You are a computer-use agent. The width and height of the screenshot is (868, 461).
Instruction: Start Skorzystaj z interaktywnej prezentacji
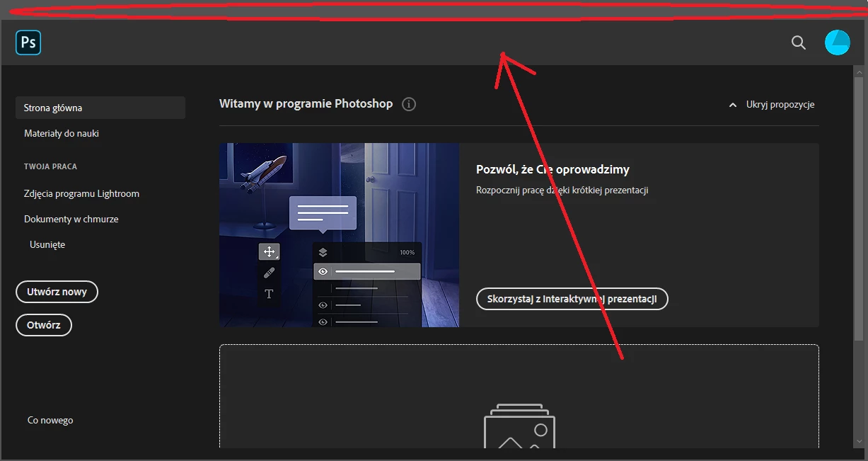click(x=572, y=299)
